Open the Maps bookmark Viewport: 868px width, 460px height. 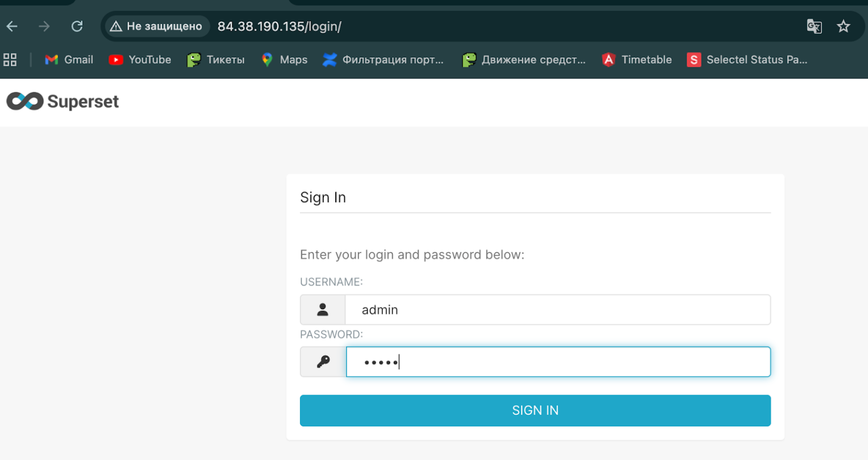(284, 60)
